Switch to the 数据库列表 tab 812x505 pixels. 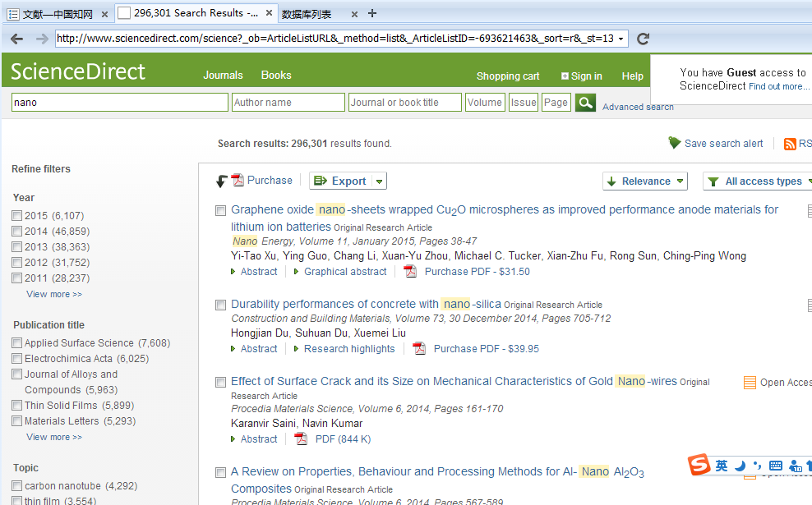coord(307,15)
